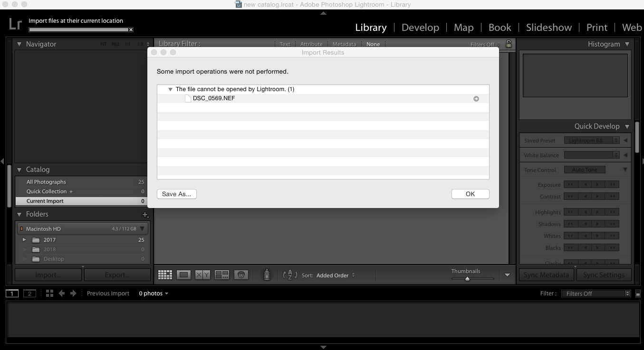Decrease Highlights by small step
This screenshot has width=644, height=350.
coord(585,212)
